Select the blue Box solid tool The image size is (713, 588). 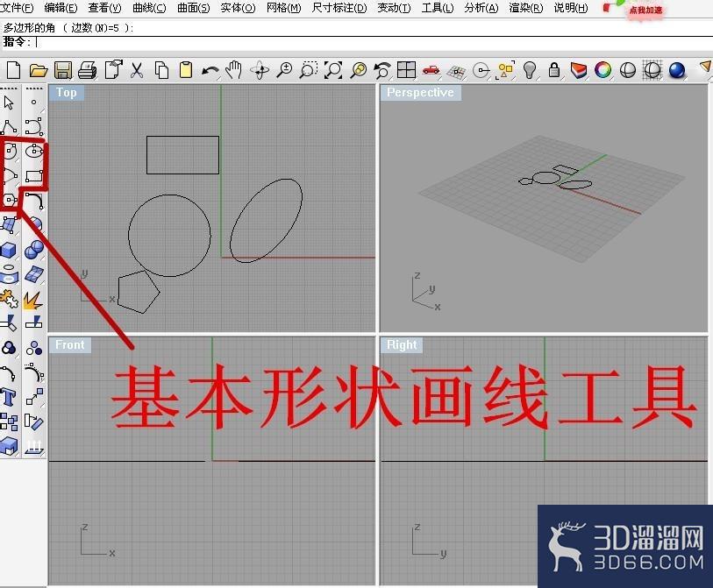[9, 250]
